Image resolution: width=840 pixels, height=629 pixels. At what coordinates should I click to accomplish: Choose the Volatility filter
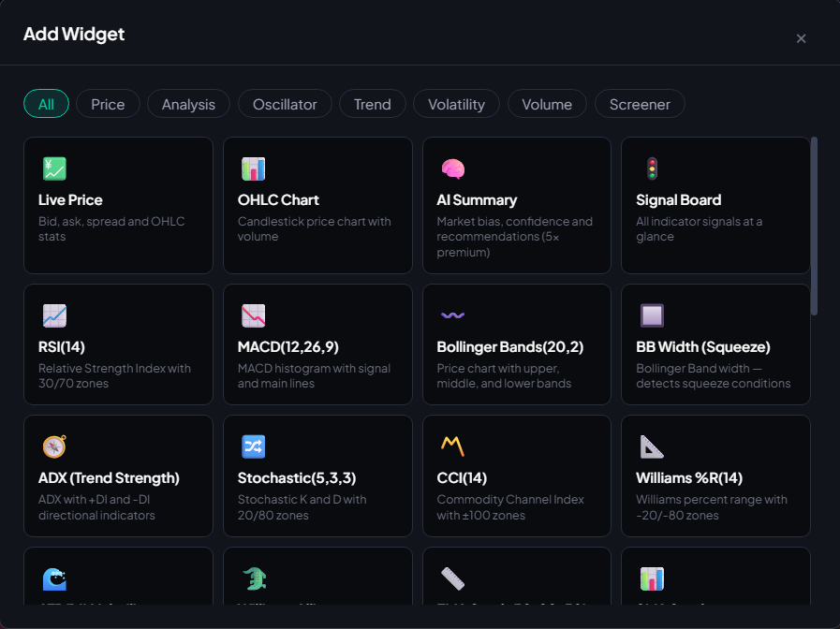click(456, 104)
